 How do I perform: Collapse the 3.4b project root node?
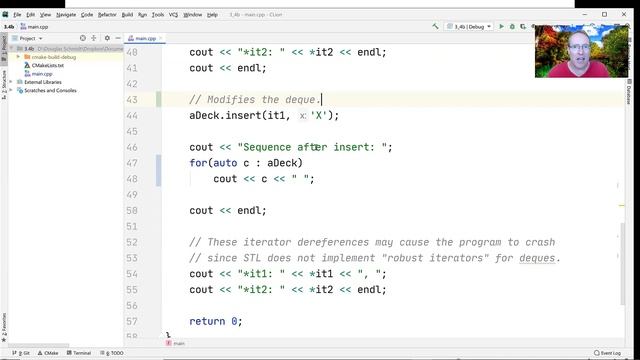(x=11, y=49)
